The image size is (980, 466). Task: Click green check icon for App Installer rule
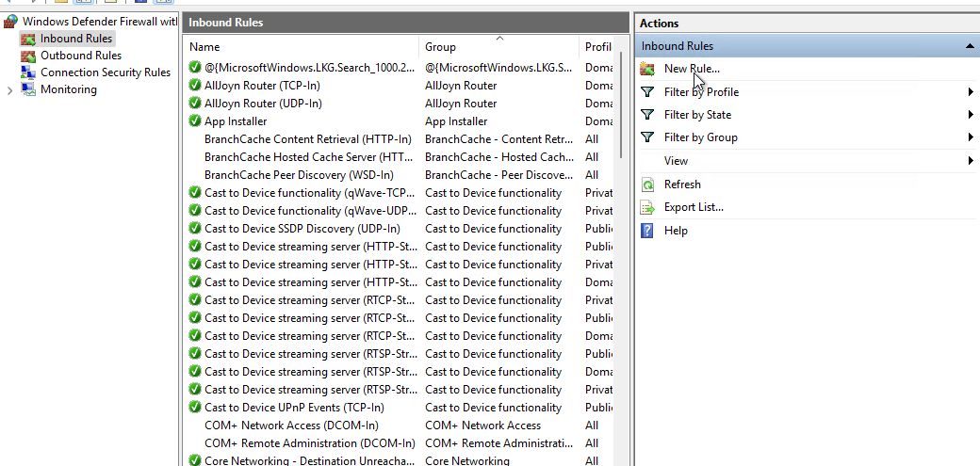(x=195, y=121)
